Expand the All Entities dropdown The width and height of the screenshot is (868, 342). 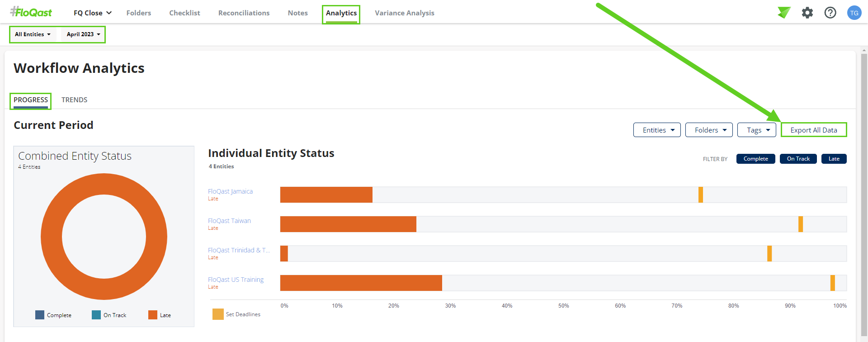(x=33, y=34)
